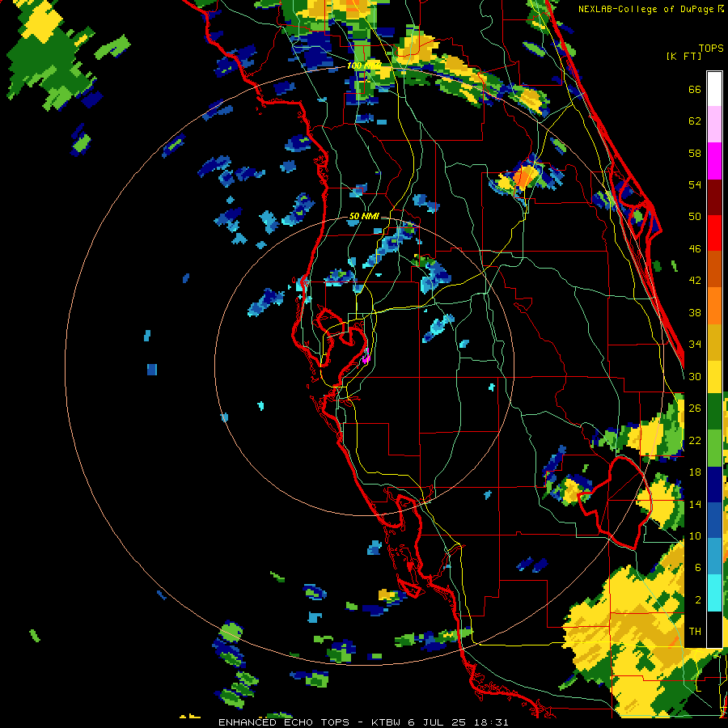Click the KTBW station identifier
Image resolution: width=728 pixels, height=728 pixels.
pyautogui.click(x=387, y=722)
